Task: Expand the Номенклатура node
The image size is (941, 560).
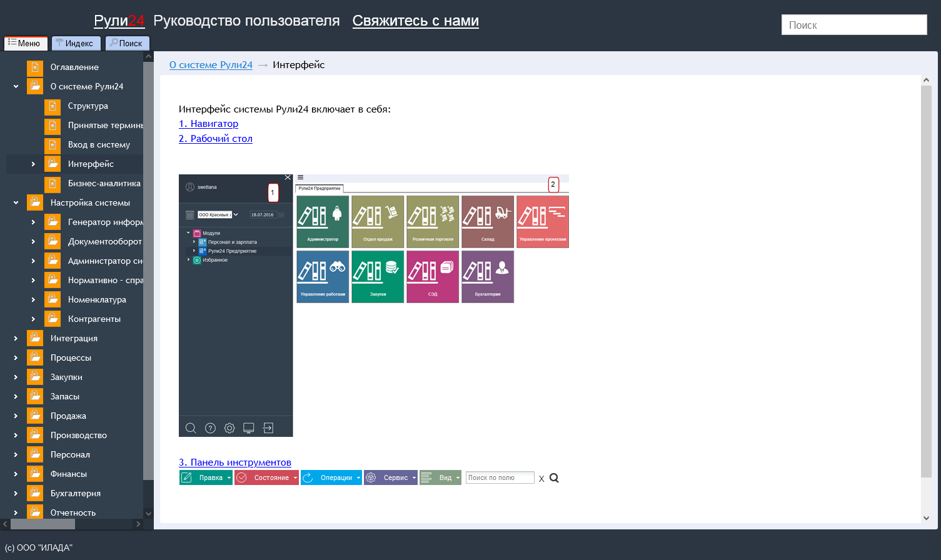Action: tap(33, 299)
